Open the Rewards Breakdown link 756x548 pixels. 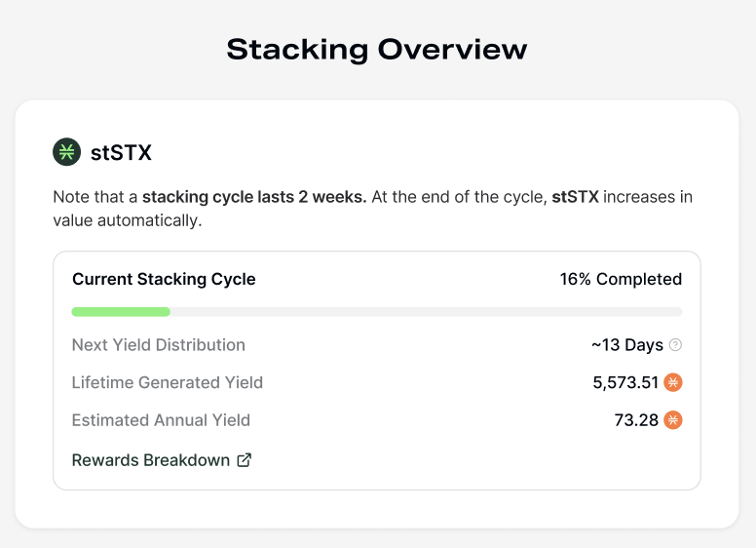151,460
